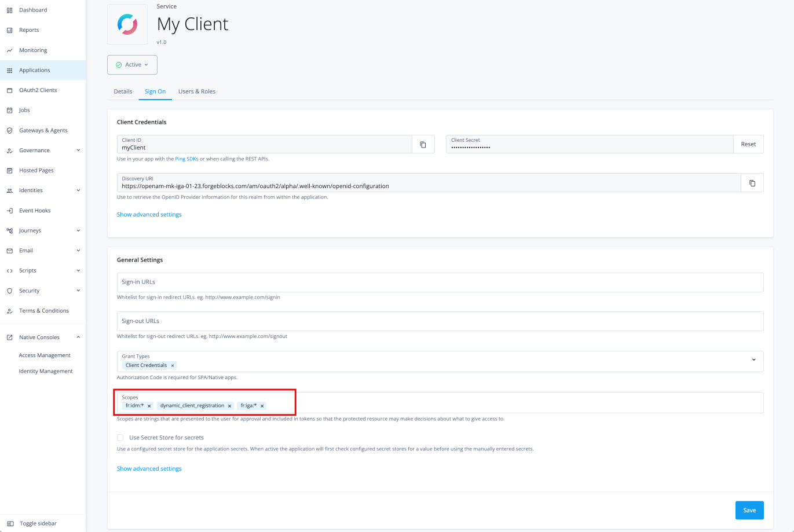Enable Use Secret Store for secrets
Viewport: 794px width, 532px height.
120,437
